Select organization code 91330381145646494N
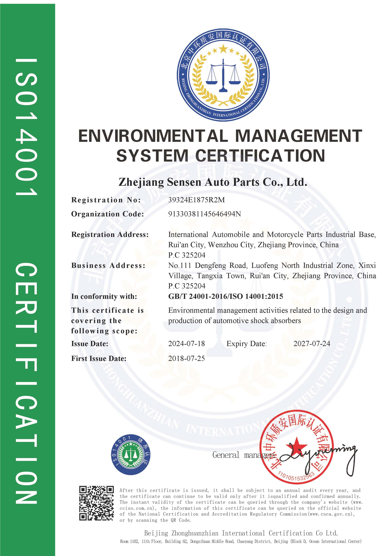The image size is (392, 556). (x=205, y=214)
